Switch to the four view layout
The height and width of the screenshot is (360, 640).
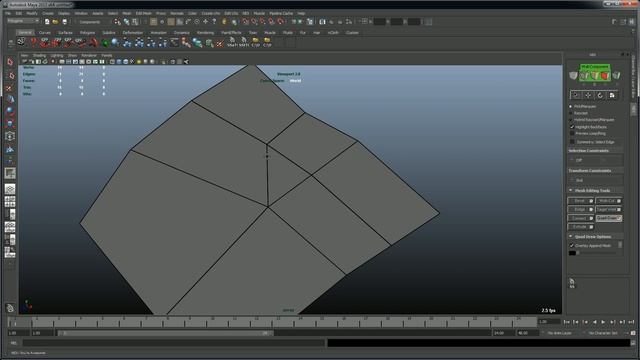10,202
